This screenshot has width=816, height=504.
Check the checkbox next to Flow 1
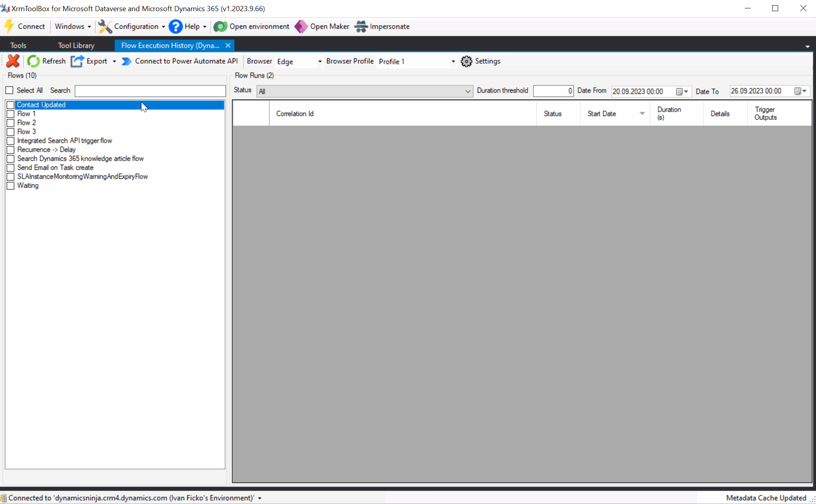pos(10,114)
